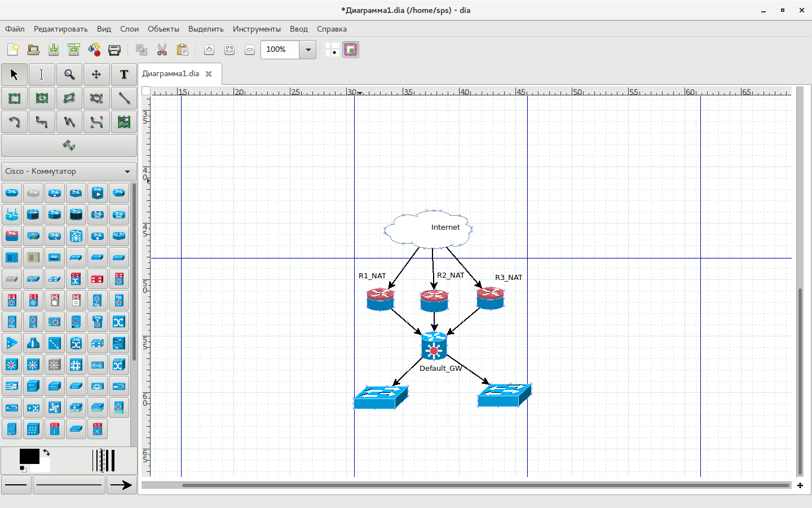Click the black foreground color swatch

[x=29, y=456]
